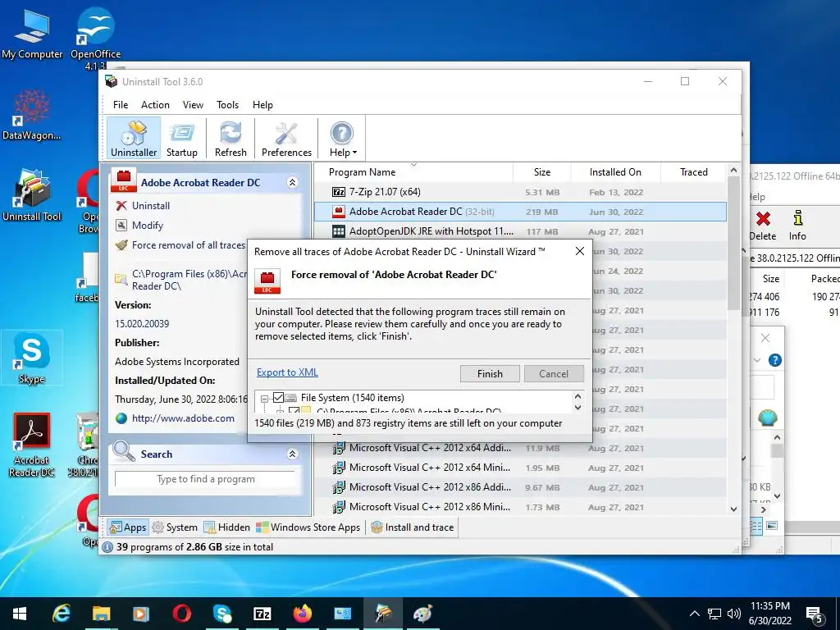Select Microsoft Visual C++ 2012 x64 Mini... row

click(520, 468)
